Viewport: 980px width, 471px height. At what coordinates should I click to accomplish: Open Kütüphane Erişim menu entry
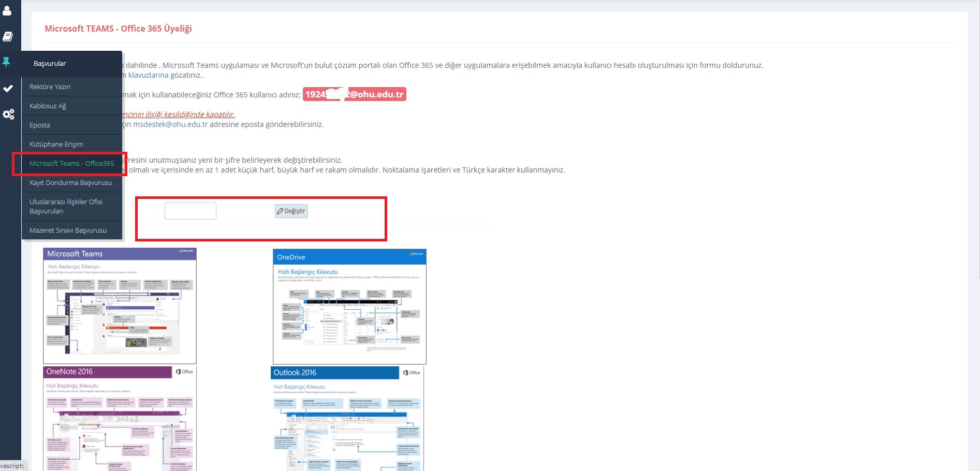coord(72,144)
